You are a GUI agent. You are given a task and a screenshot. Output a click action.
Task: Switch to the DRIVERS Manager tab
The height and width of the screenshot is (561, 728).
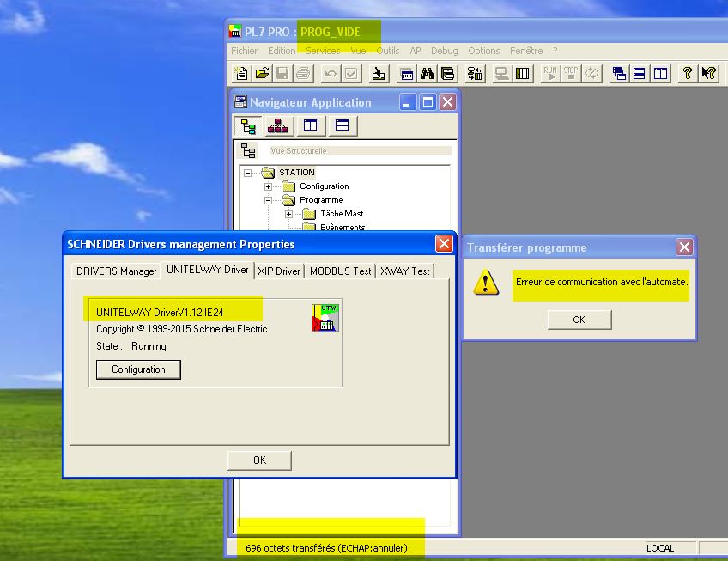coord(116,271)
